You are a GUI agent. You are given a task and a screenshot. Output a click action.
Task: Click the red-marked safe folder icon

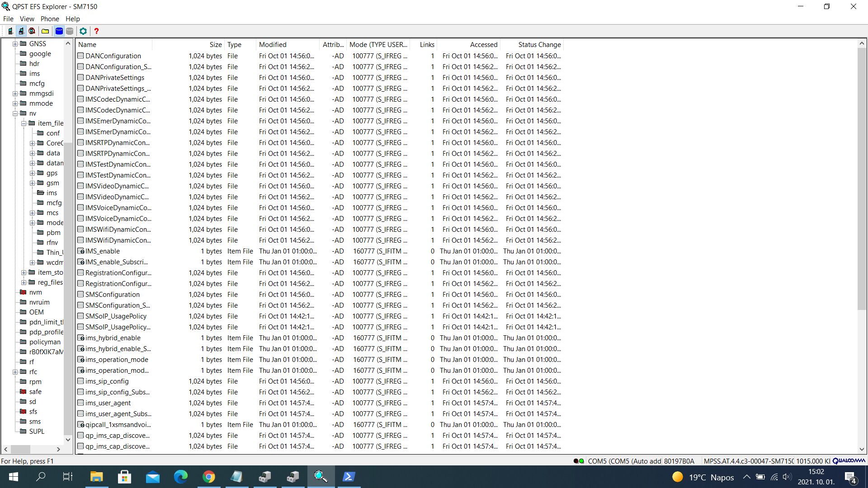pos(23,392)
